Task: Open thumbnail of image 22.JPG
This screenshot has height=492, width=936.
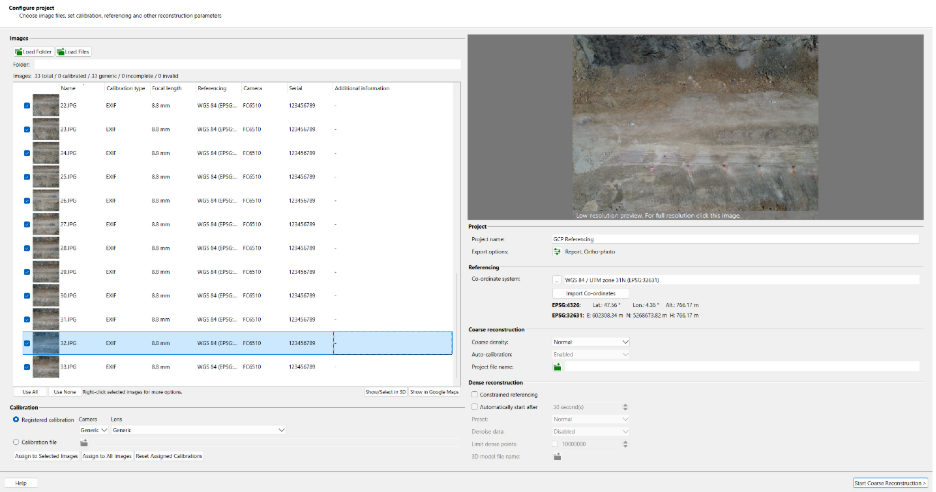Action: tap(46, 105)
